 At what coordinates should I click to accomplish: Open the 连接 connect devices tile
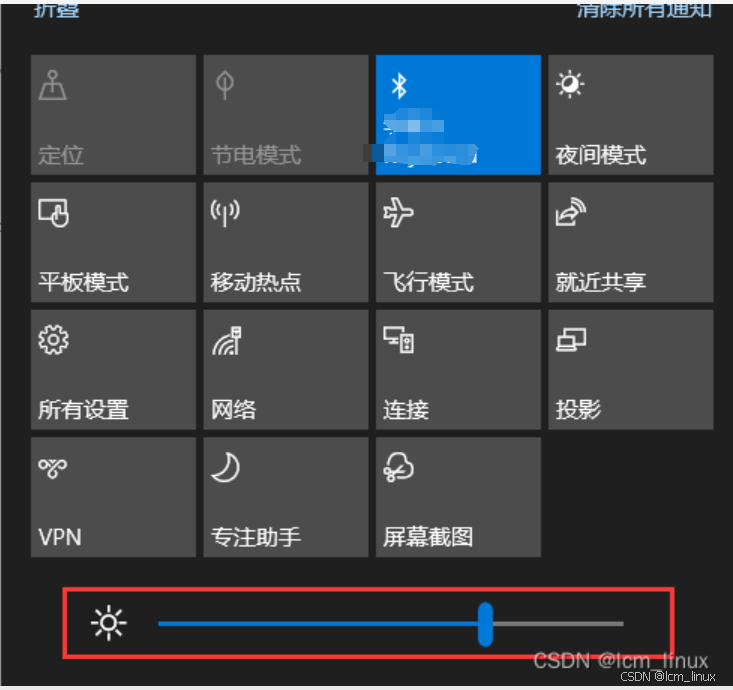(459, 369)
